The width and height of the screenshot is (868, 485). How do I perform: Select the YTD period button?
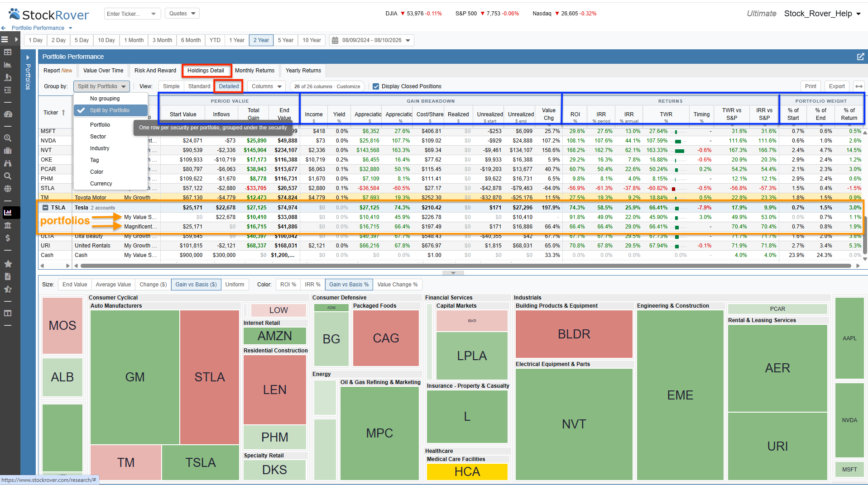[x=215, y=40]
